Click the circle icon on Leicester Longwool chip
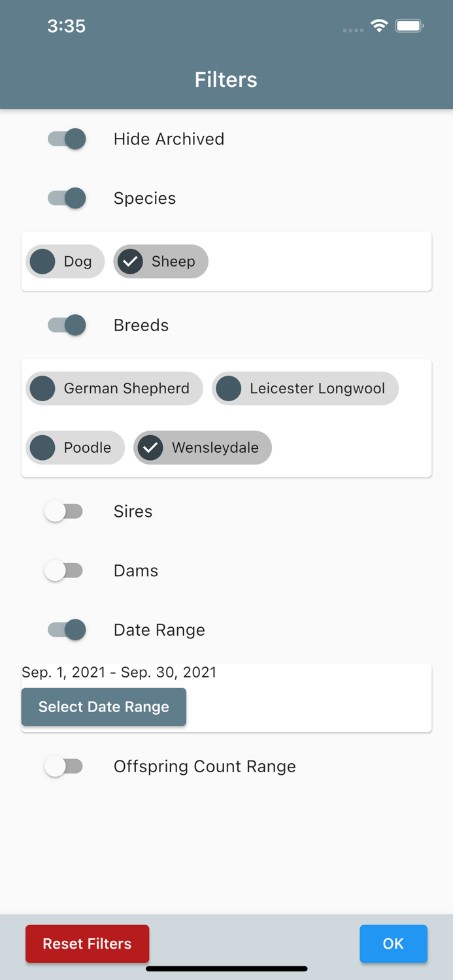This screenshot has width=453, height=980. (229, 388)
